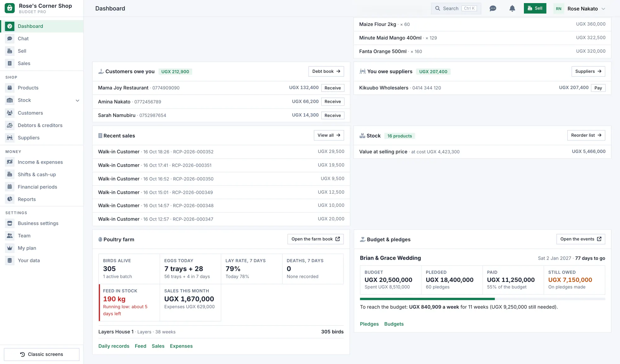The width and height of the screenshot is (620, 364).
Task: Switch to Classic screens
Action: coord(42,354)
